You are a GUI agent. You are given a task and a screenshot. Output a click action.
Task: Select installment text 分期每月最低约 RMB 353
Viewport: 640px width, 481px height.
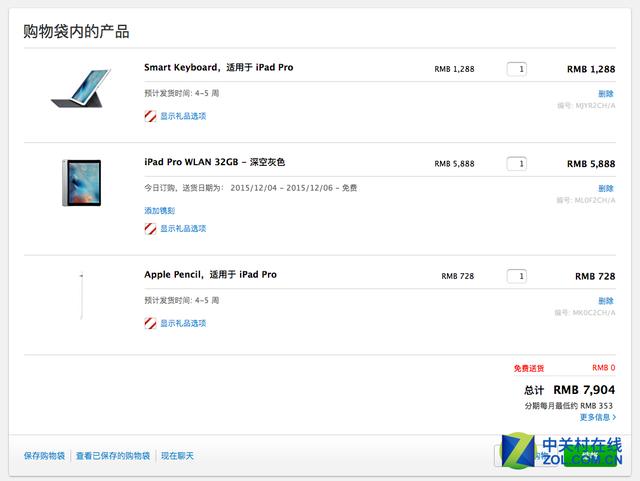pos(569,406)
